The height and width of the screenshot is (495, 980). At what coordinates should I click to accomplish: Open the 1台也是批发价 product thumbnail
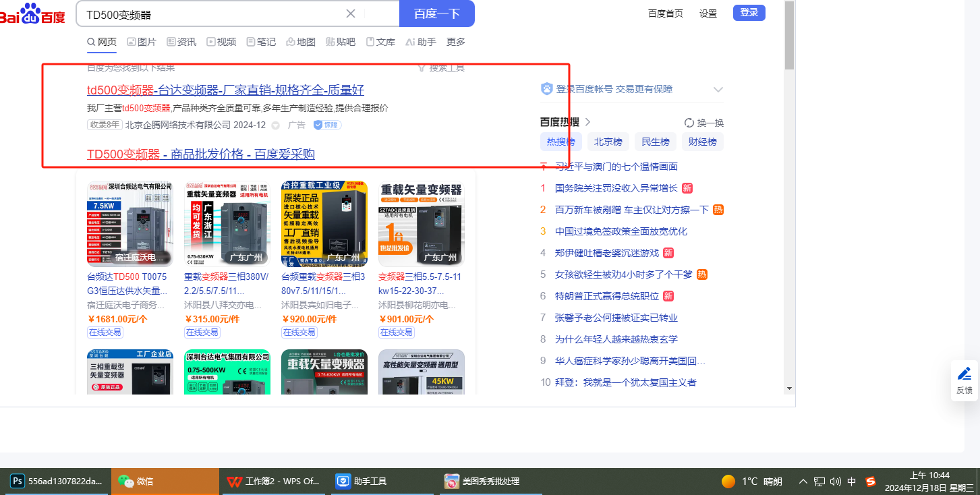[422, 224]
